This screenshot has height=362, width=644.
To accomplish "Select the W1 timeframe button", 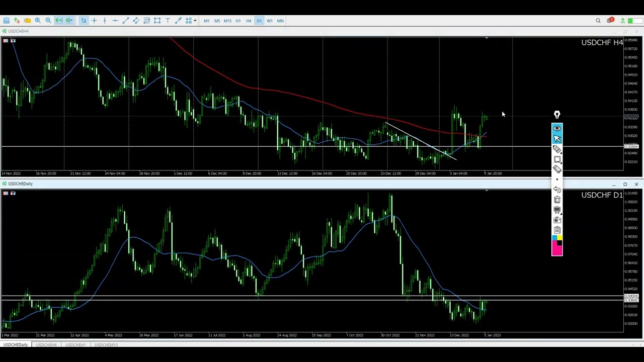I will (x=270, y=21).
